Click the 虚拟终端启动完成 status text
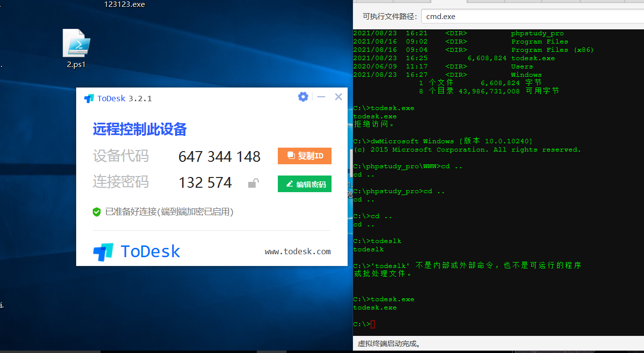644x353 pixels. coord(389,344)
